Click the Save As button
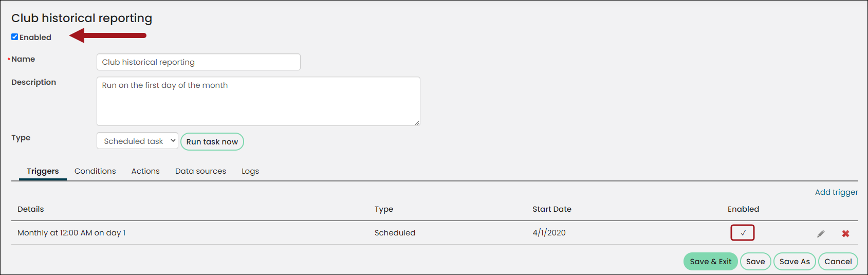The height and width of the screenshot is (275, 868). pyautogui.click(x=795, y=262)
